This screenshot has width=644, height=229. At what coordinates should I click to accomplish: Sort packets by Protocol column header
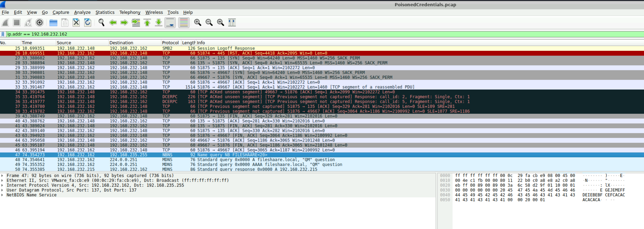[x=170, y=43]
